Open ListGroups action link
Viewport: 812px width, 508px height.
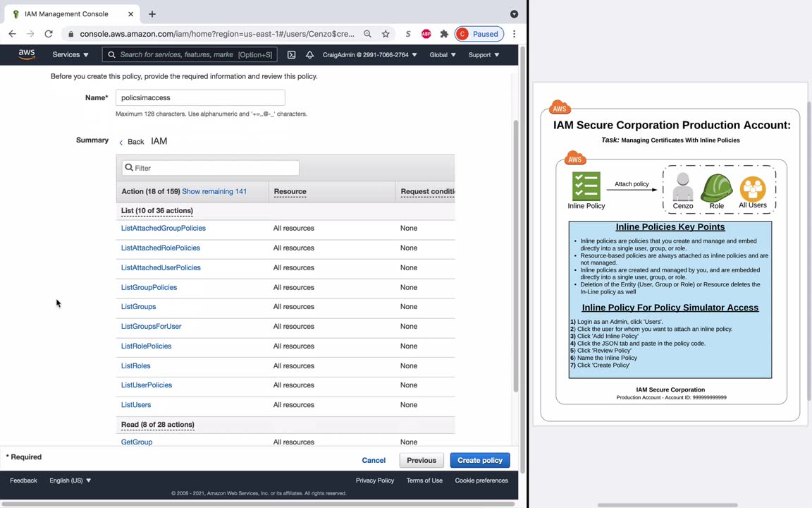point(138,306)
